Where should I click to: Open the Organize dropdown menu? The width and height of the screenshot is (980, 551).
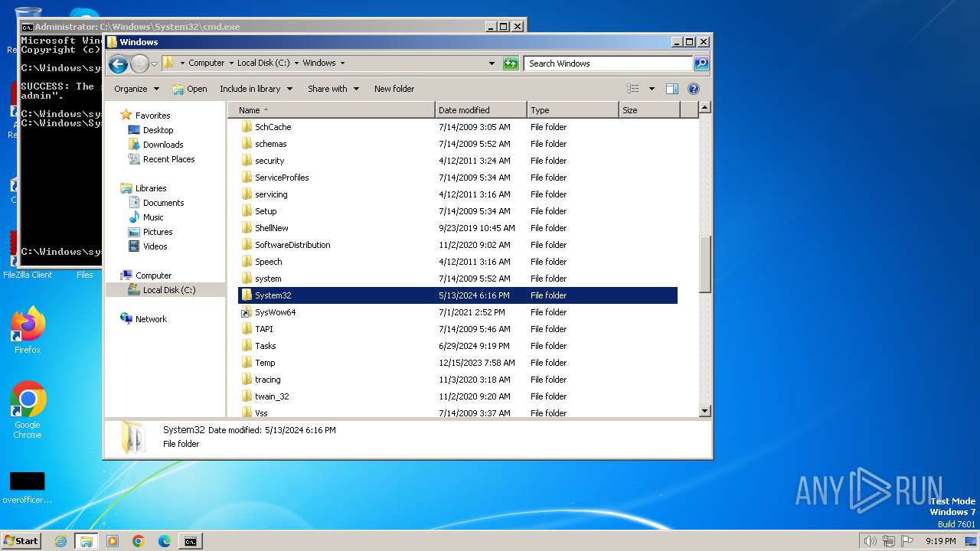(x=136, y=89)
